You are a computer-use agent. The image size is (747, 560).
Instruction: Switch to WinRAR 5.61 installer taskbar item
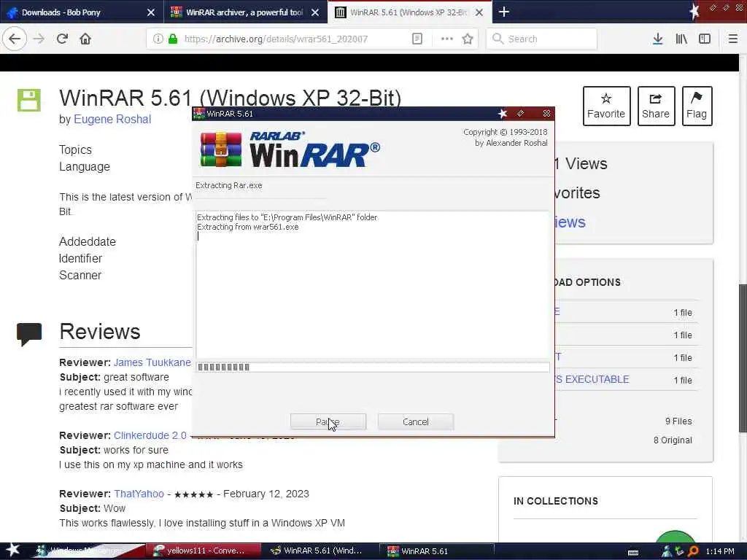pos(438,551)
